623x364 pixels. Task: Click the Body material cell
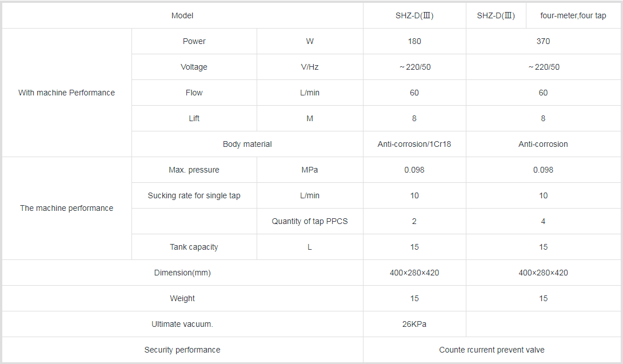click(x=247, y=144)
